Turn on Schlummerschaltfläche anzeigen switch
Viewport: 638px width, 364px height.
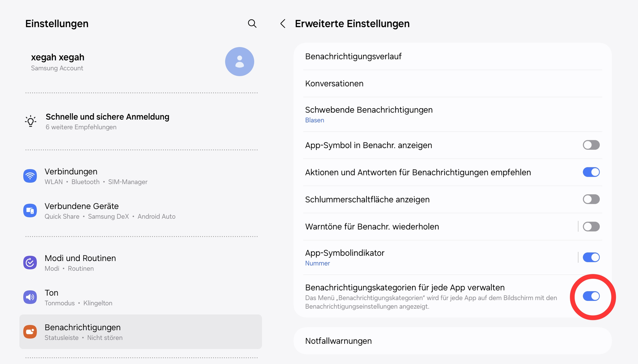point(591,199)
